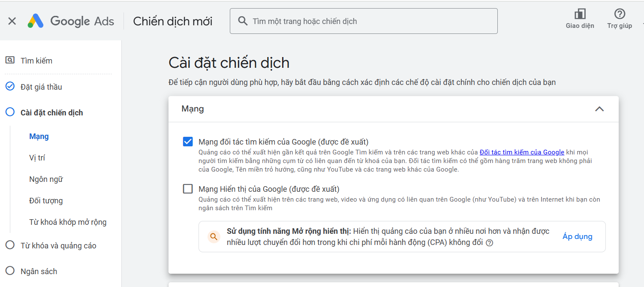Select the Cài đặt chiến dịch step
644x287 pixels.
tap(52, 113)
